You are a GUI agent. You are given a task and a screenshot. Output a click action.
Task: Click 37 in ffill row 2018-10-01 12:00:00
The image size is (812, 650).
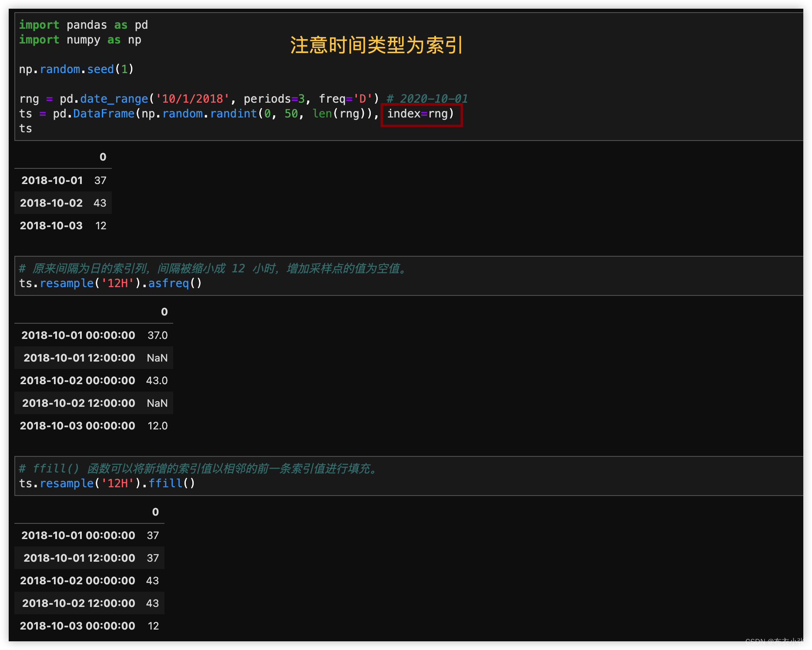(x=153, y=558)
